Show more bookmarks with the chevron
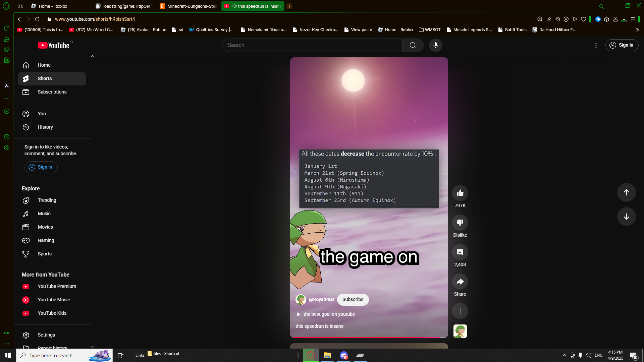Image resolution: width=644 pixels, height=362 pixels. [x=637, y=30]
